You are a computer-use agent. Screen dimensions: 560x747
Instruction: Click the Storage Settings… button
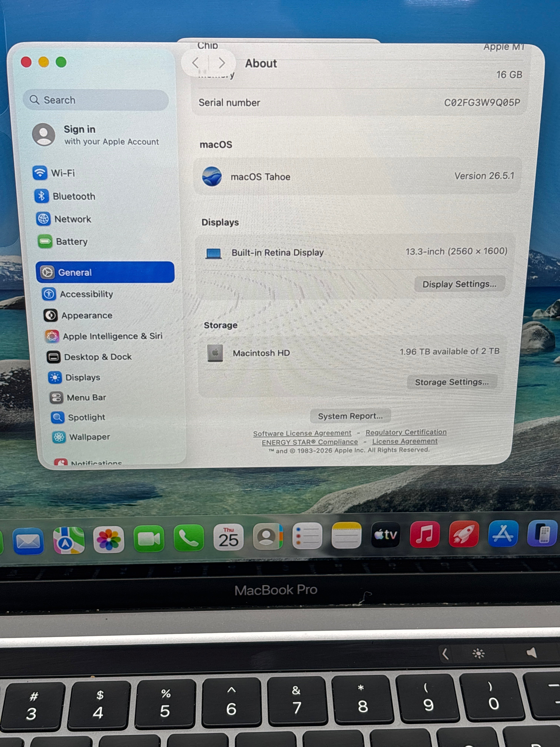[x=452, y=382]
